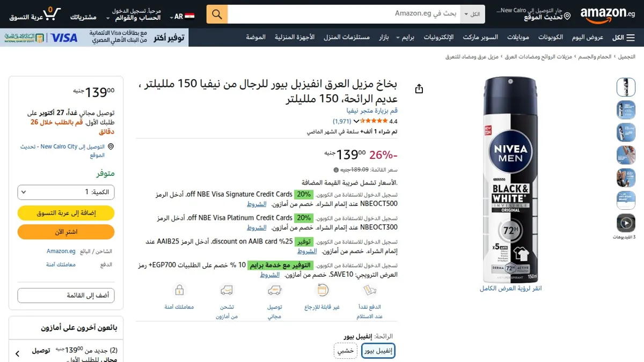Play the product videos thumbnail
644x362 pixels.
click(x=626, y=222)
